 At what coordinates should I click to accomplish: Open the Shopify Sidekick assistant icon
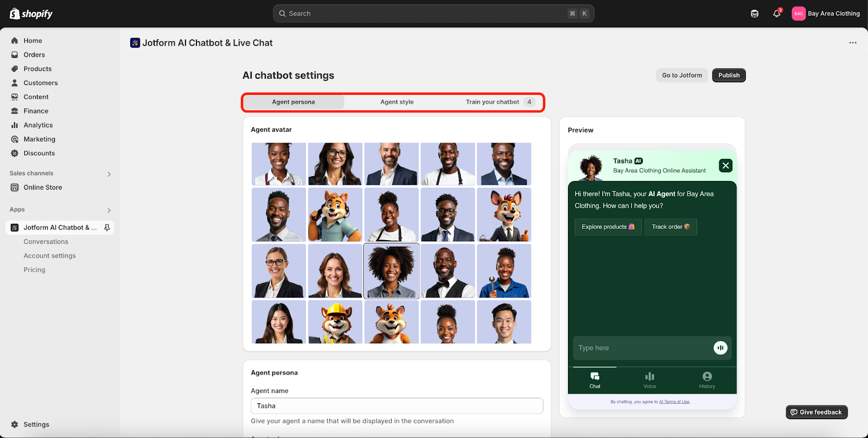tap(755, 14)
